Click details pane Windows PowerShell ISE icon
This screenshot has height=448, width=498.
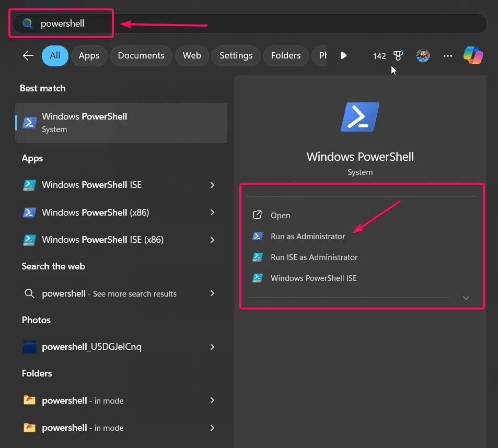pyautogui.click(x=257, y=278)
